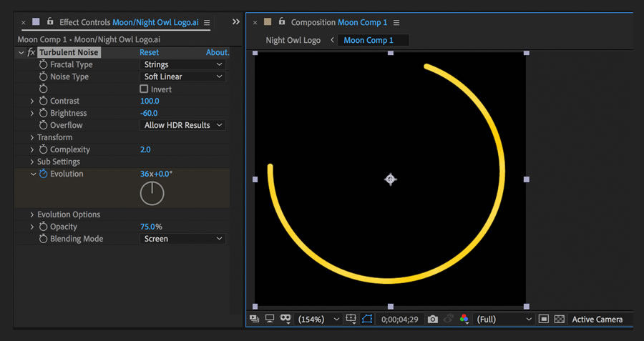Click the Contrast value 100.0

click(x=150, y=101)
